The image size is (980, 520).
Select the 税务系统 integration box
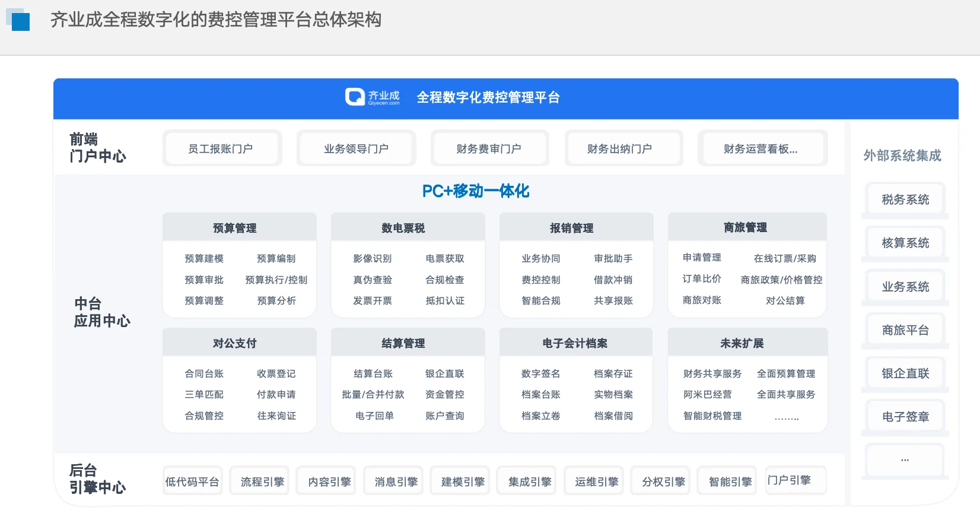905,200
